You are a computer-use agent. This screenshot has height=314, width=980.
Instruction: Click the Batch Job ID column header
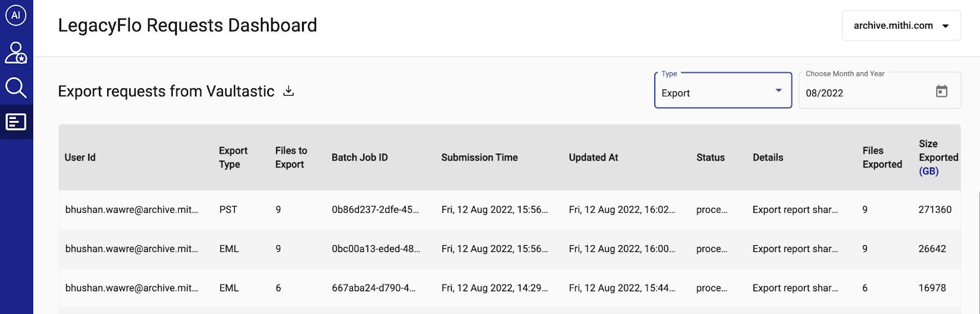(360, 158)
